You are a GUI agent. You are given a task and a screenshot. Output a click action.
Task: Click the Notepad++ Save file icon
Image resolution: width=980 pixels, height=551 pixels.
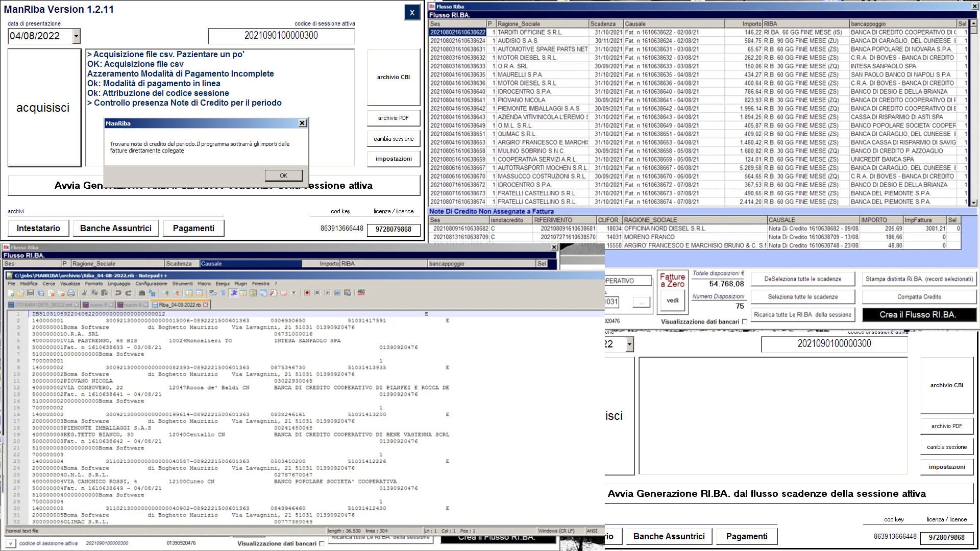31,293
